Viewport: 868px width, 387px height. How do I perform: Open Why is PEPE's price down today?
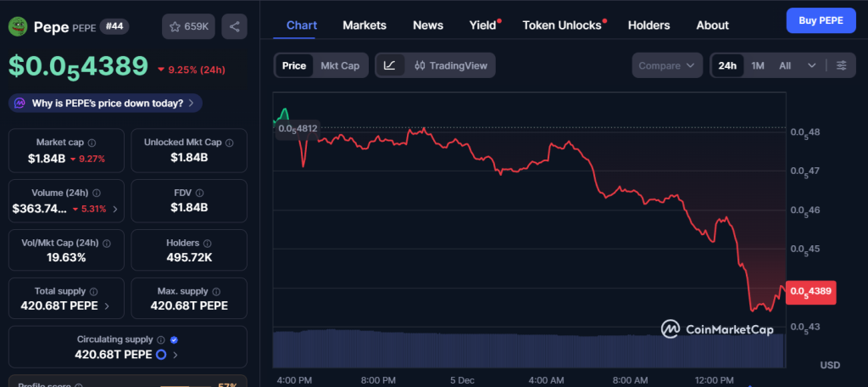pyautogui.click(x=105, y=104)
